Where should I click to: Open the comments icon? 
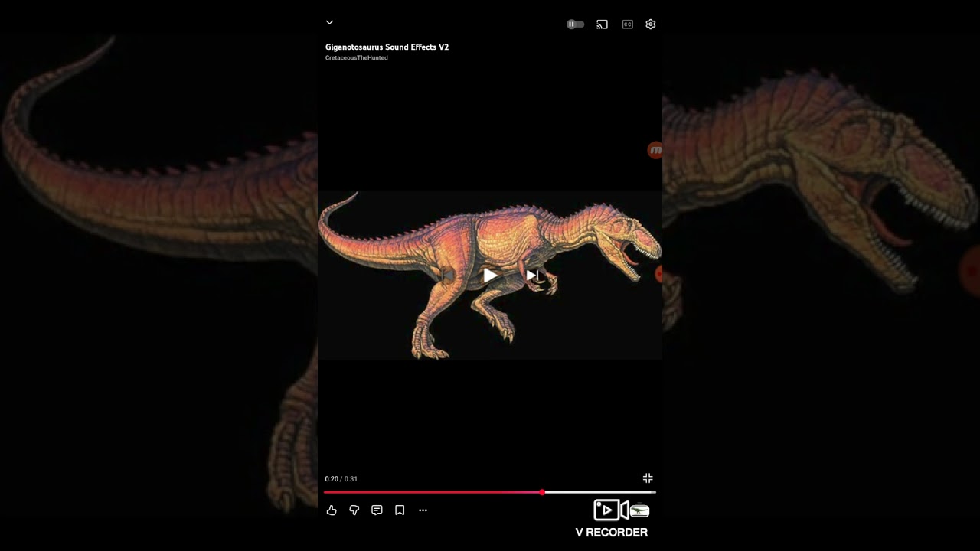(377, 510)
